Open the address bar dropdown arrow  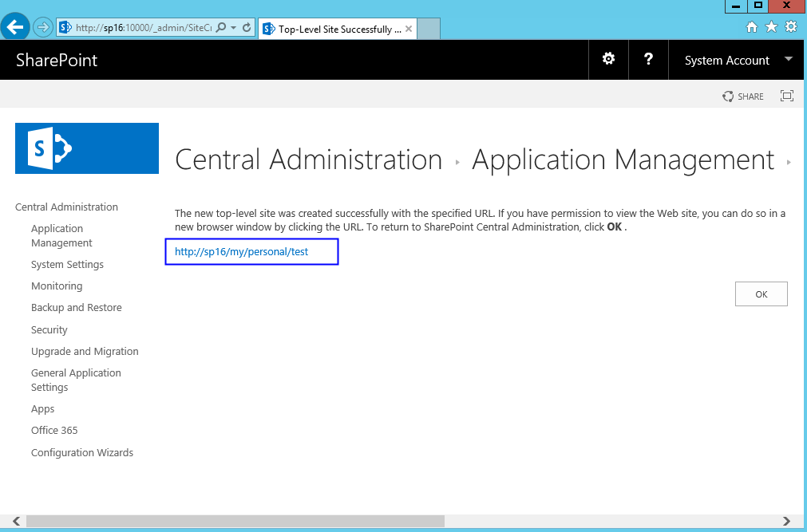click(234, 27)
